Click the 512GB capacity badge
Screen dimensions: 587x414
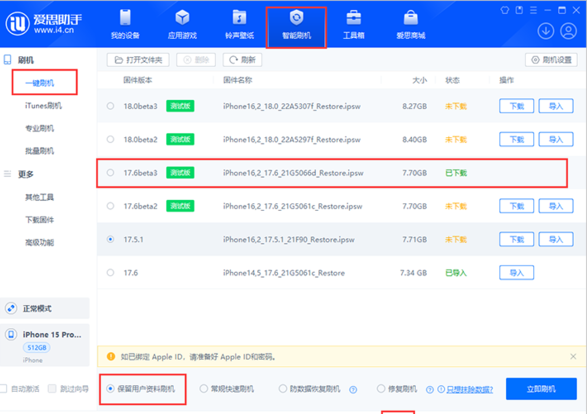[37, 348]
